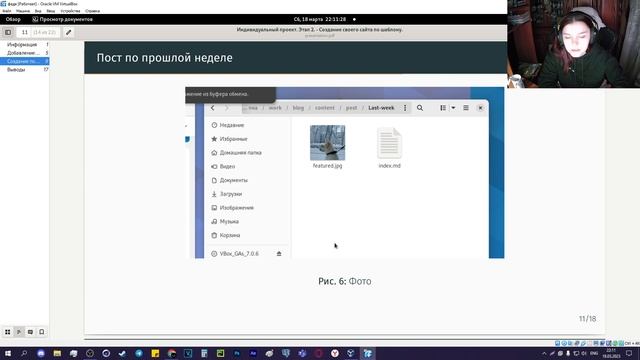Open Discord from the taskbar
The width and height of the screenshot is (640, 360).
click(41, 353)
